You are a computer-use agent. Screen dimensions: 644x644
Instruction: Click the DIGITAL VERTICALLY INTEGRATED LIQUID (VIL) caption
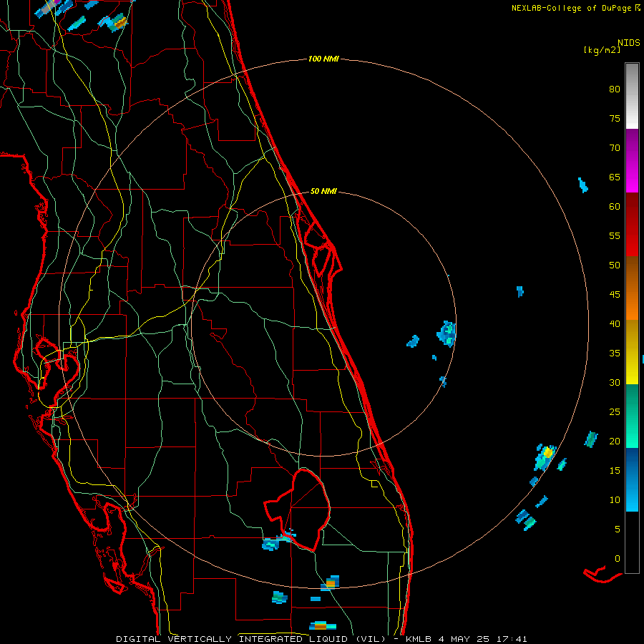tap(251, 639)
